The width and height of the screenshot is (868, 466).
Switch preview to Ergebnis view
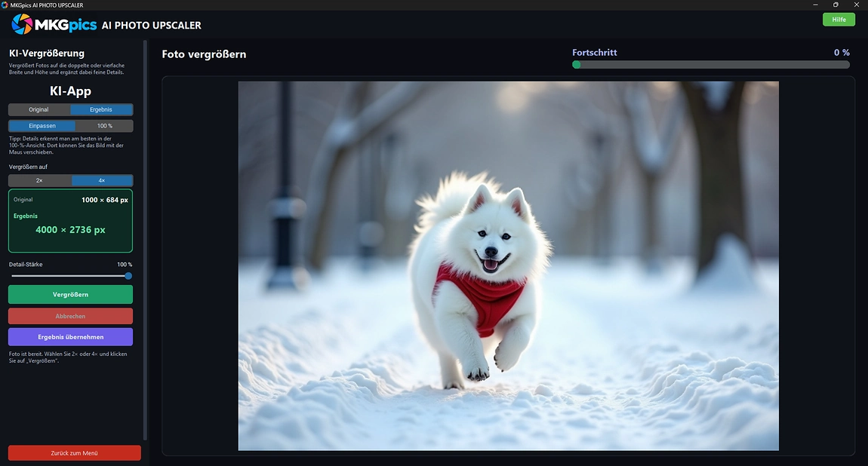101,109
